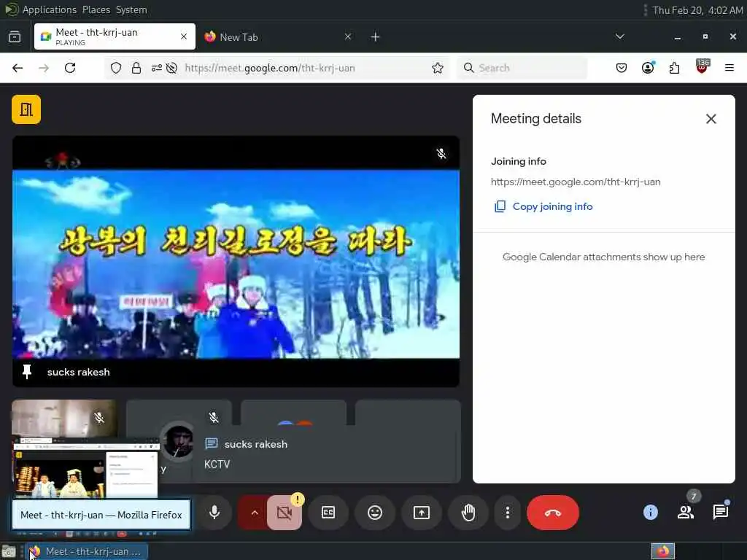The width and height of the screenshot is (747, 560).
Task: Open more options three-dot menu
Action: tap(508, 513)
